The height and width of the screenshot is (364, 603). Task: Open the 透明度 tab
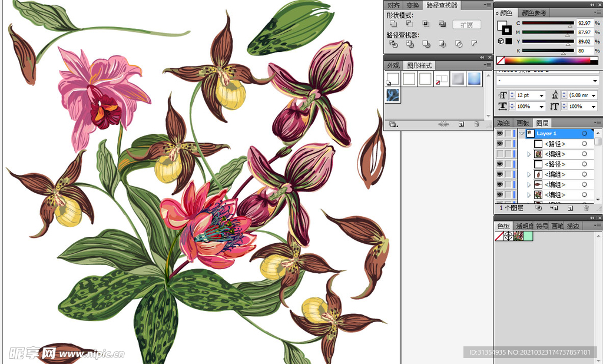(x=525, y=226)
